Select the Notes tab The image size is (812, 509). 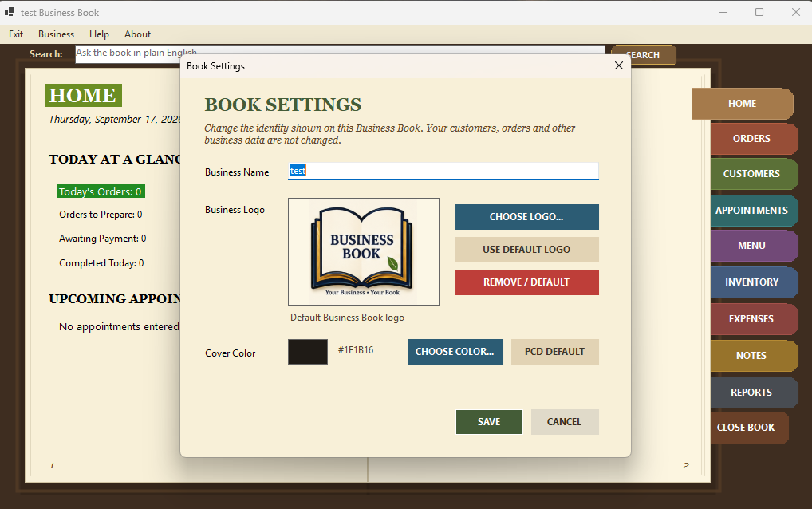tap(754, 356)
